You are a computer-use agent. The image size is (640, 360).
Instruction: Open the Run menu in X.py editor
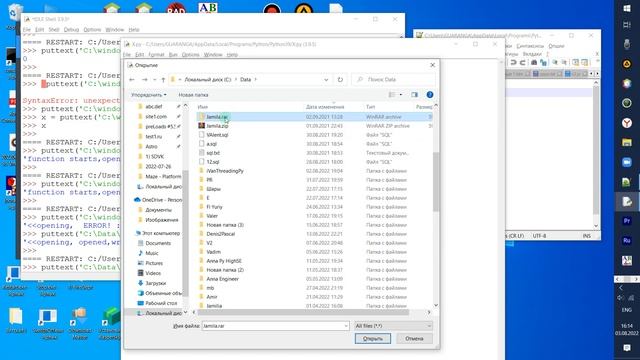pyautogui.click(x=173, y=55)
